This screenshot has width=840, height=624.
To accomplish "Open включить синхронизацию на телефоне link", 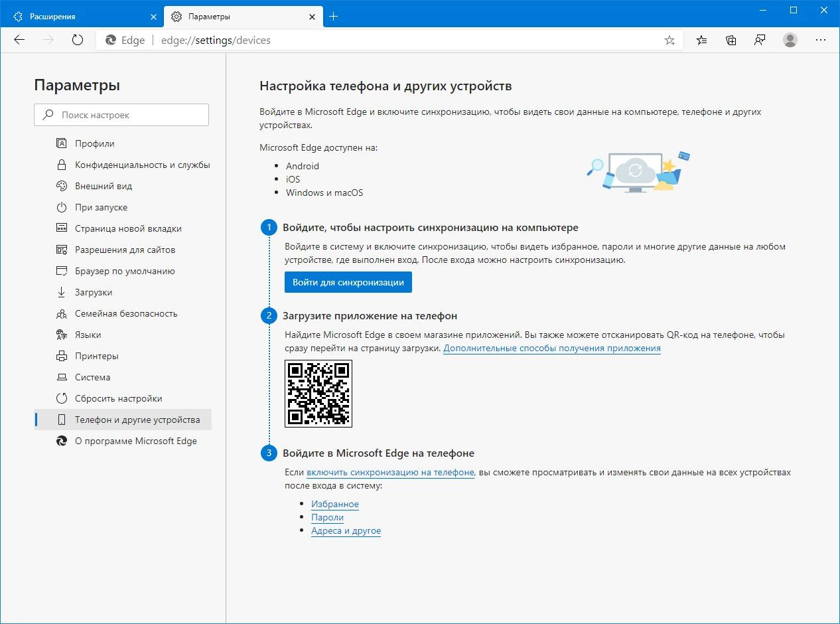I will pyautogui.click(x=390, y=473).
